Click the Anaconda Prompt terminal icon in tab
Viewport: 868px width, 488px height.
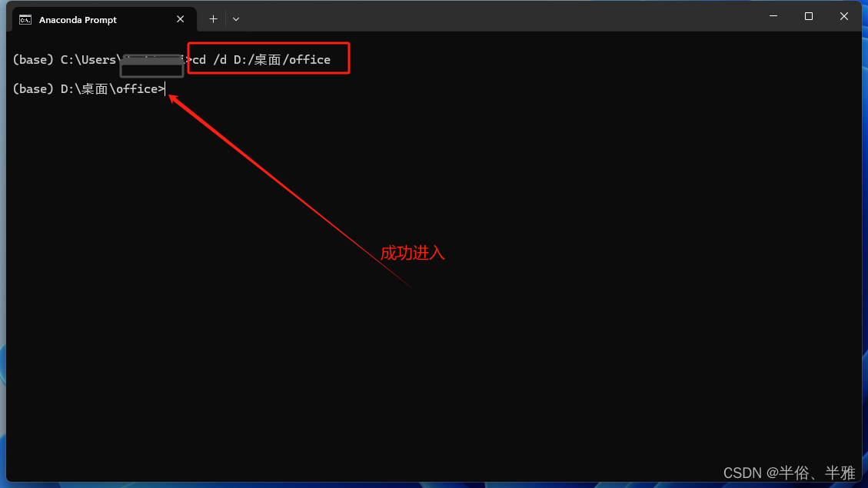click(25, 20)
